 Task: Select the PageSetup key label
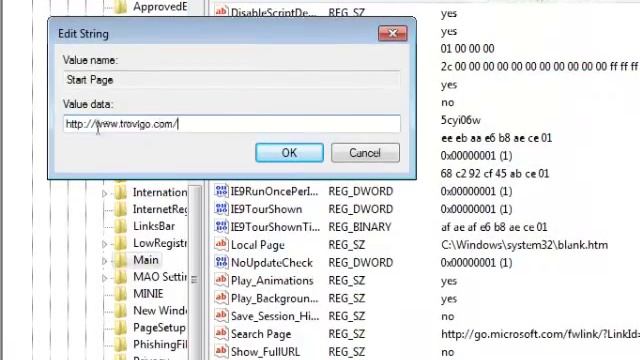[159, 328]
